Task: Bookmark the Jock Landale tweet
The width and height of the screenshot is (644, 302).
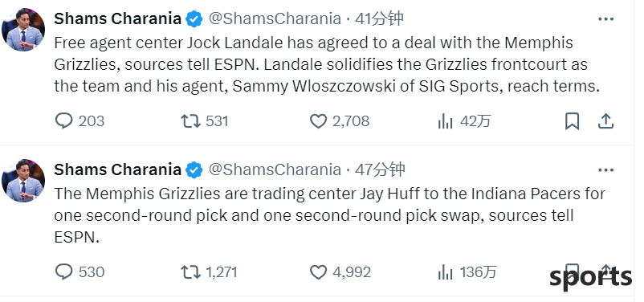Action: click(572, 121)
